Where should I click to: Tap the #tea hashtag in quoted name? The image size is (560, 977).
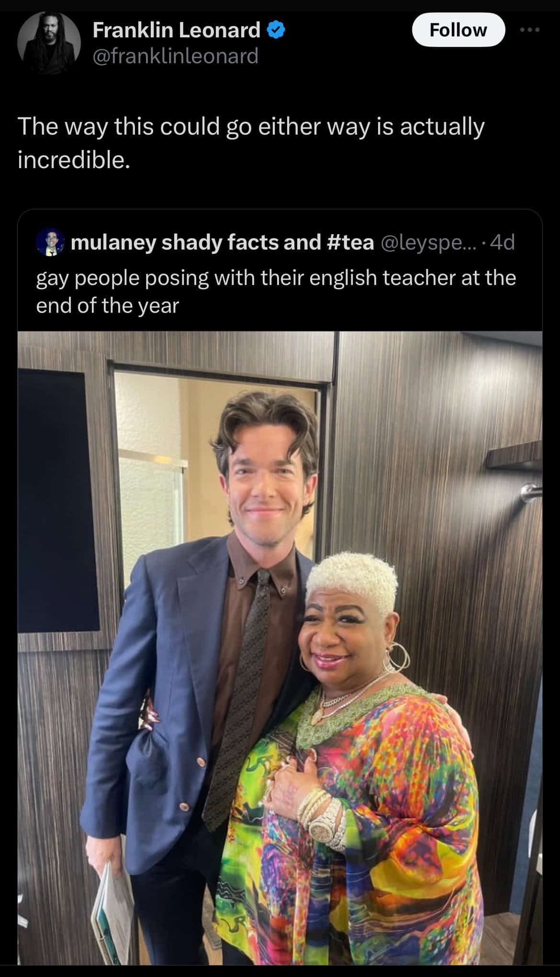click(349, 242)
